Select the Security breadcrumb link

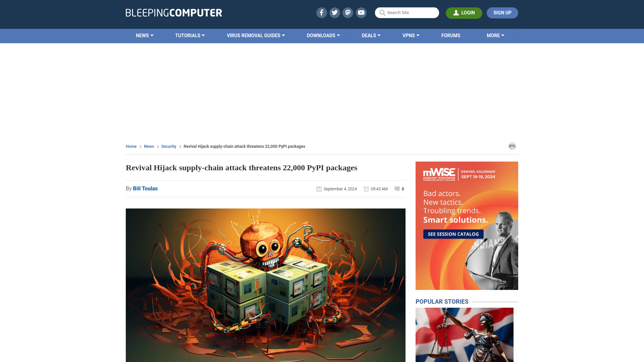pyautogui.click(x=168, y=146)
